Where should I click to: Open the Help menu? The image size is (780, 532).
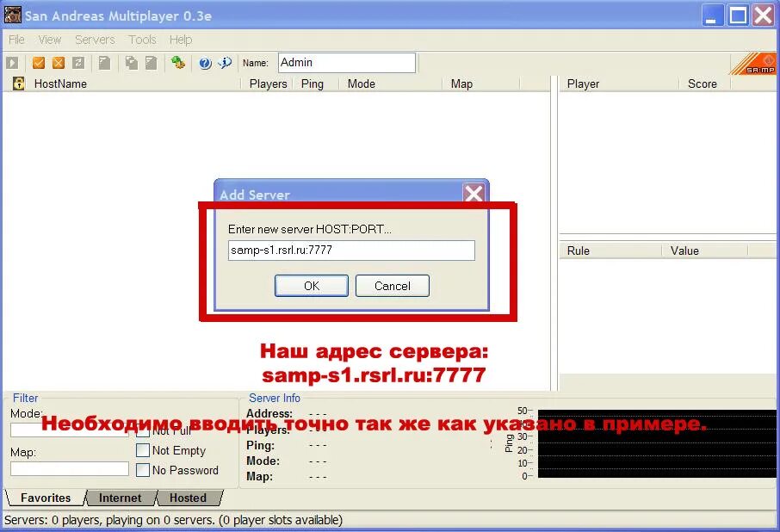point(181,40)
